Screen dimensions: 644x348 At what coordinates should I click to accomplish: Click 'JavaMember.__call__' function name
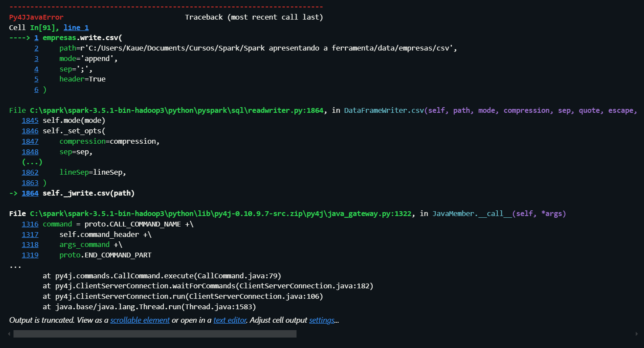472,213
